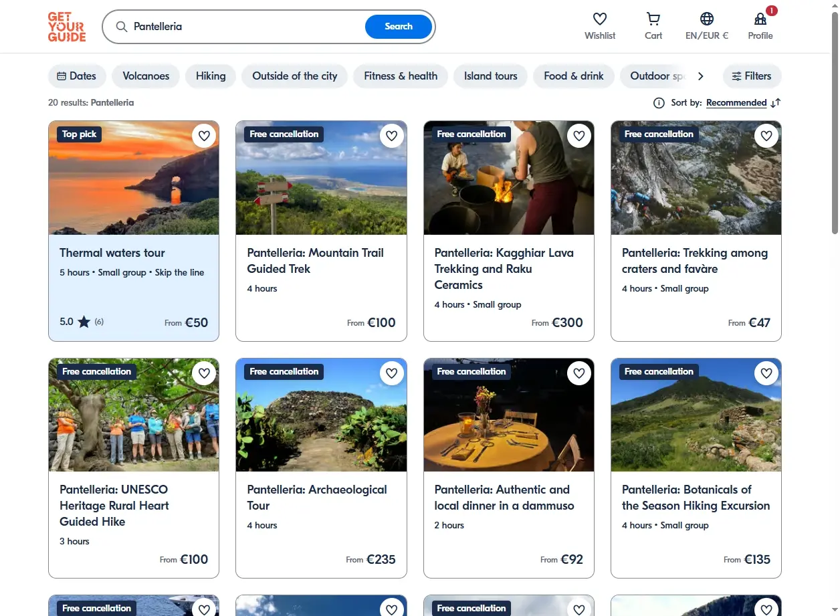Click the info icon next to Sort by
Viewport: 840px width, 616px height.
tap(659, 103)
